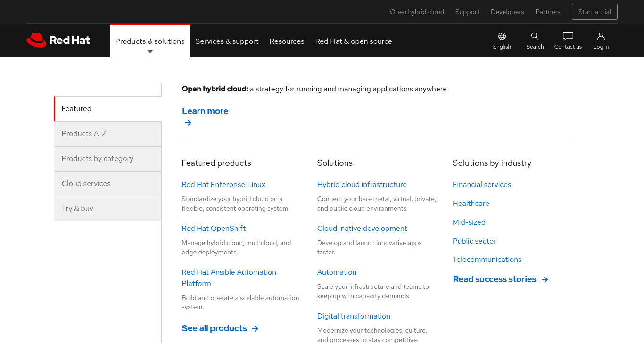Viewport: 644px width, 343px height.
Task: Click 'Build and operate a scalable' text
Action: [x=240, y=302]
